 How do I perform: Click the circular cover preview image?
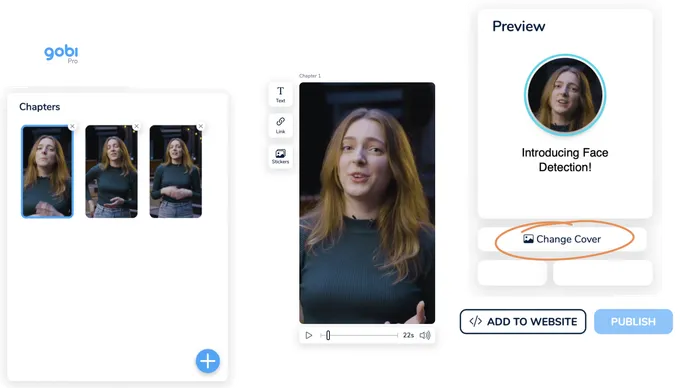pos(565,95)
